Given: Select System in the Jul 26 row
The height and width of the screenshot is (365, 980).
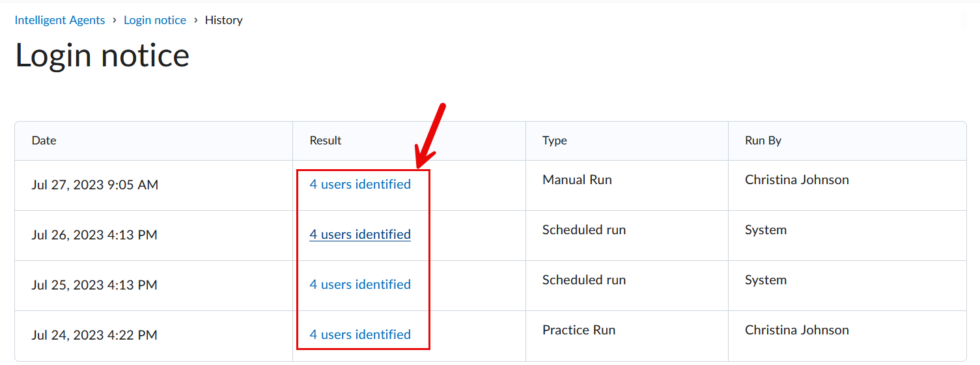Looking at the screenshot, I should pyautogui.click(x=766, y=230).
